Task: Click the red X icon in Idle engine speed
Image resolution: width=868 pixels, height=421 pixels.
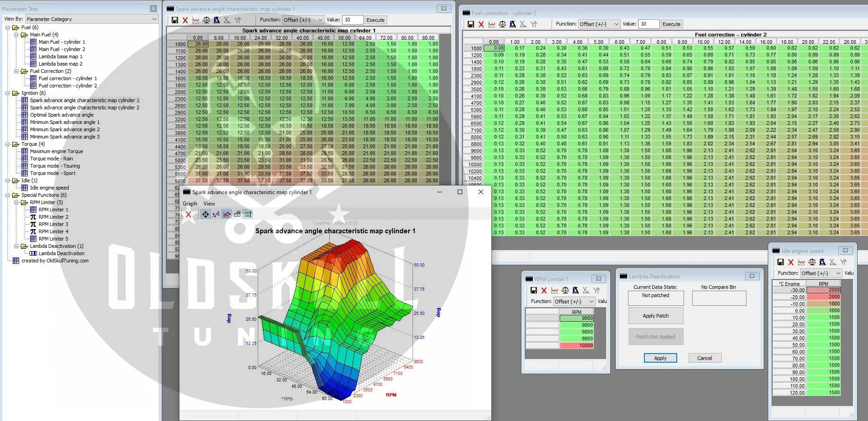Action: pos(791,262)
